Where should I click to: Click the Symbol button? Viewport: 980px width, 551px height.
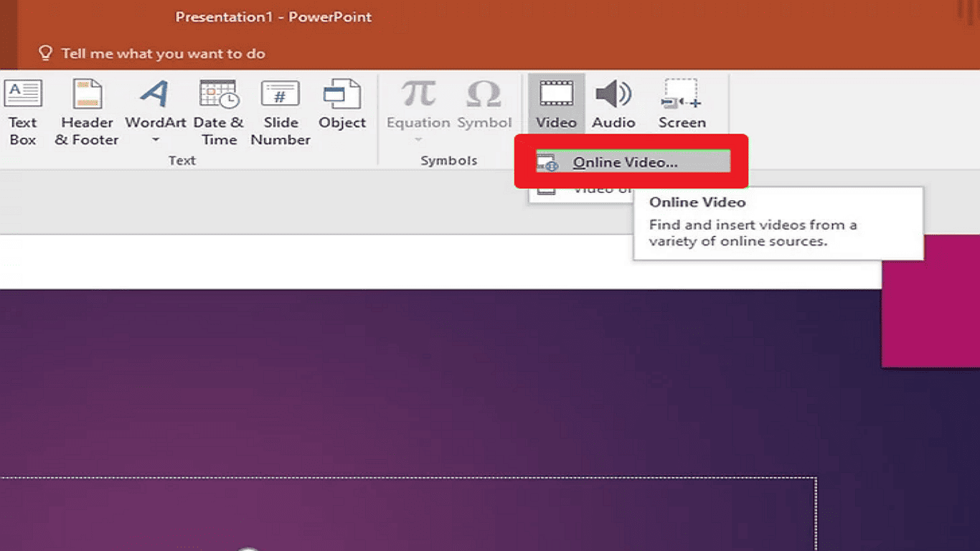[484, 105]
